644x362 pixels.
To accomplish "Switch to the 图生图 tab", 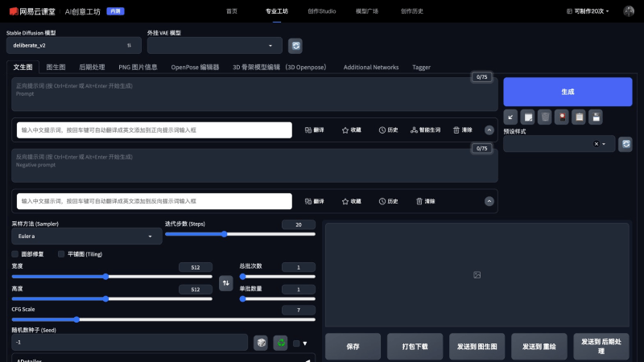I will click(x=56, y=68).
